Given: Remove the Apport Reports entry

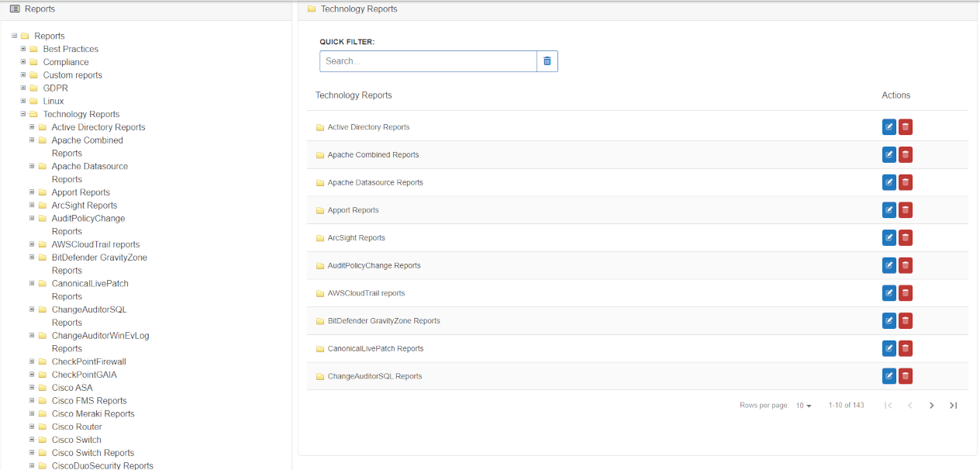Looking at the screenshot, I should (x=906, y=210).
